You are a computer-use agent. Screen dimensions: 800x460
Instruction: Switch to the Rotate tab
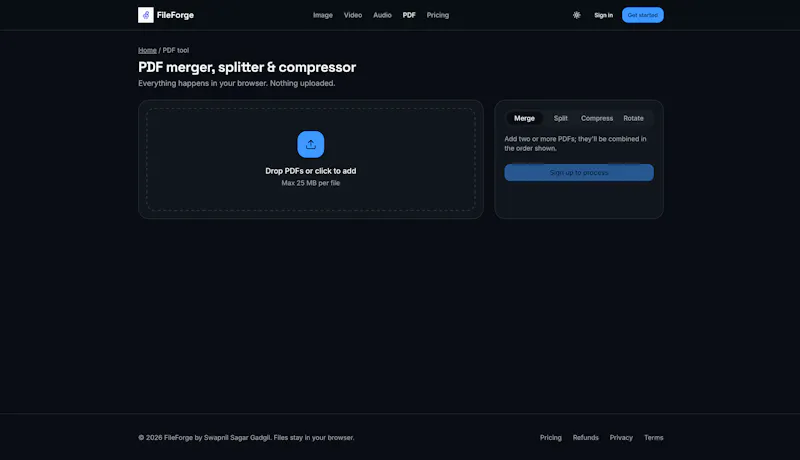point(633,118)
